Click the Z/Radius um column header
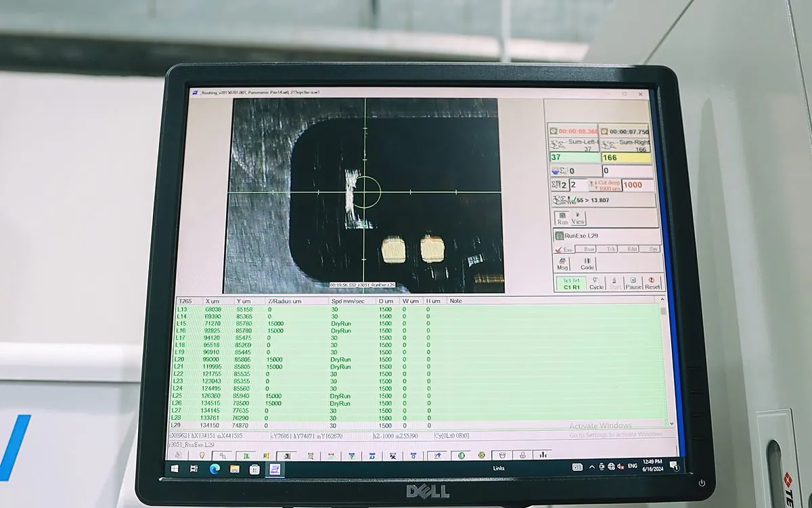The width and height of the screenshot is (812, 508). pyautogui.click(x=296, y=301)
